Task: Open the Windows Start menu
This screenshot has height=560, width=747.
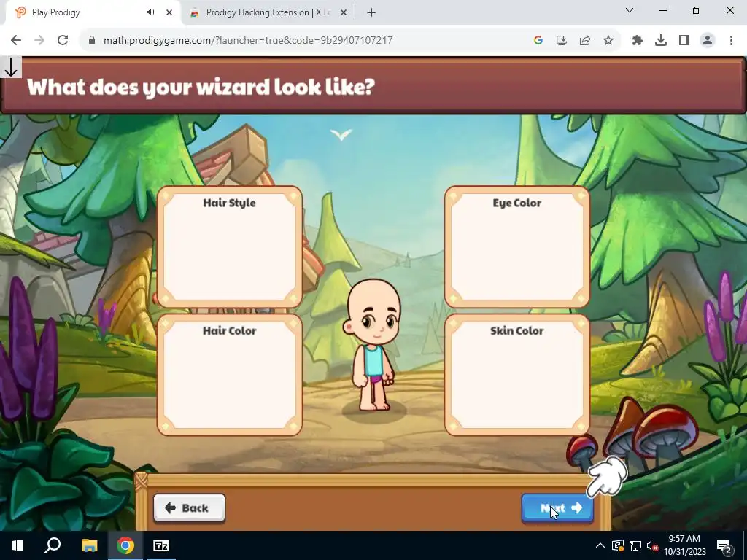Action: [x=18, y=545]
